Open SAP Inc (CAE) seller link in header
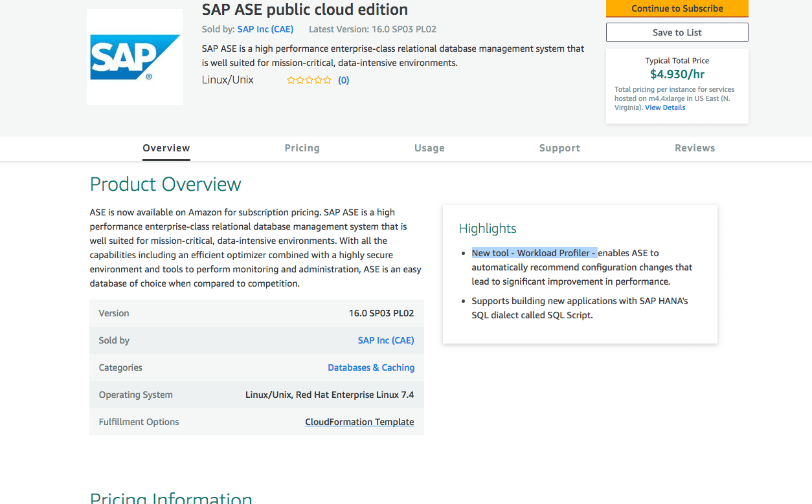 [265, 29]
